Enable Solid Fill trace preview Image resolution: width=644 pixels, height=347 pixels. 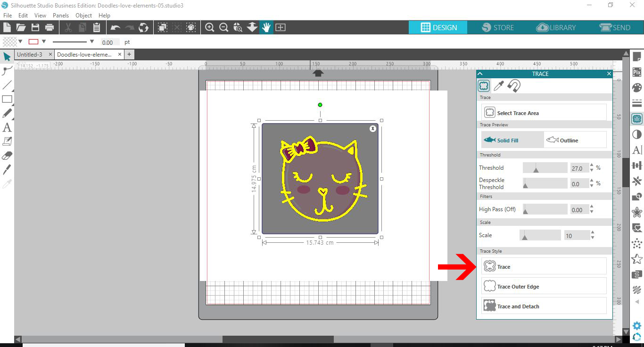[x=512, y=140]
